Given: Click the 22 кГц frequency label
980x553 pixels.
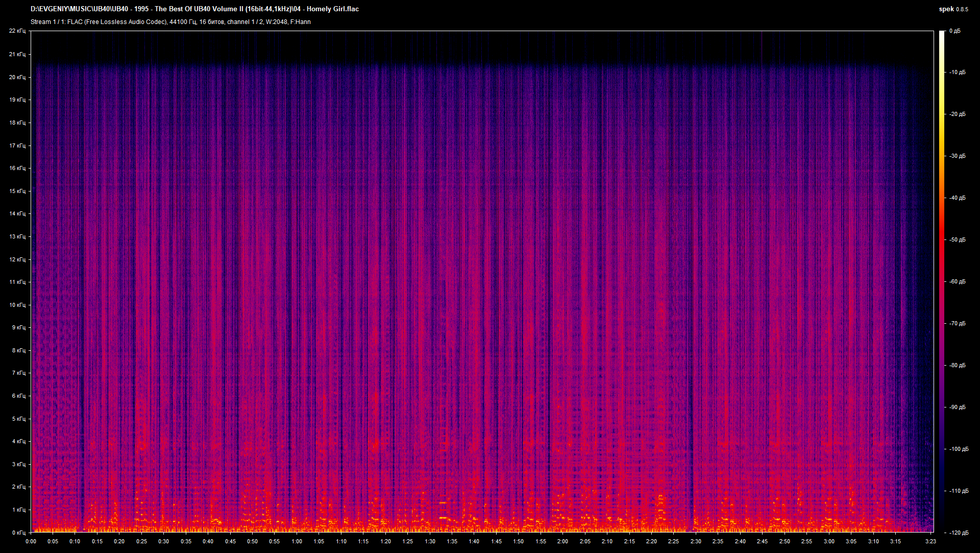Looking at the screenshot, I should [x=17, y=31].
